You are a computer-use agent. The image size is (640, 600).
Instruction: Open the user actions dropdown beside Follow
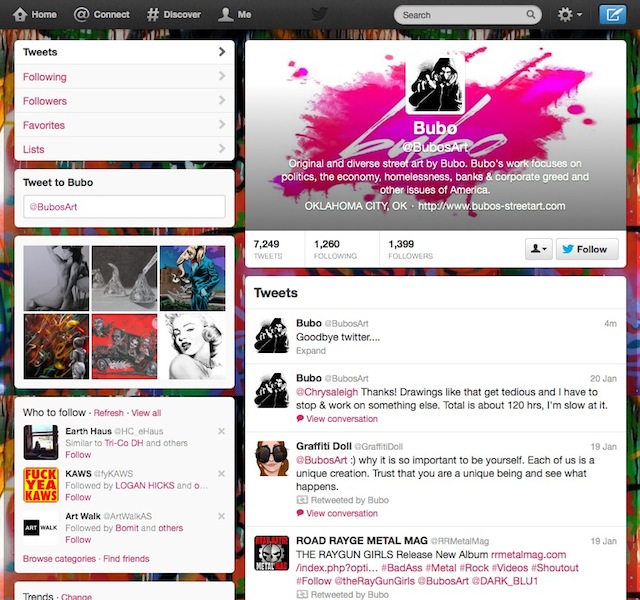(538, 249)
